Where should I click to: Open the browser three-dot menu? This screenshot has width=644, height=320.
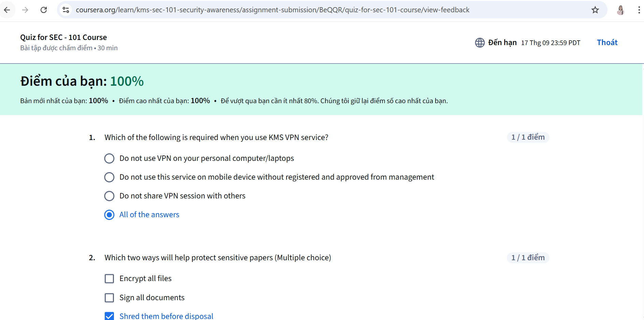pos(639,10)
